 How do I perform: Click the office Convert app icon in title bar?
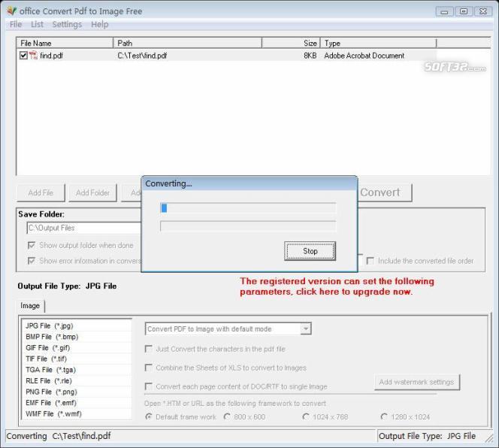coord(12,11)
